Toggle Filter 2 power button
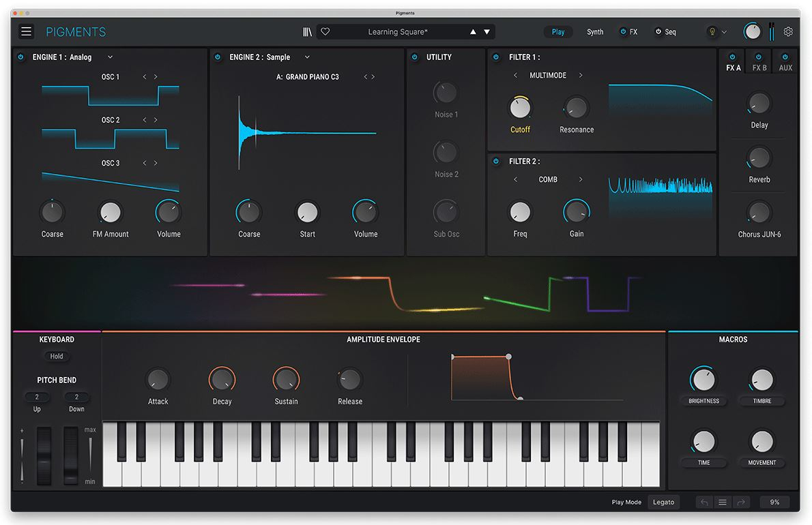The height and width of the screenshot is (525, 812). [495, 161]
